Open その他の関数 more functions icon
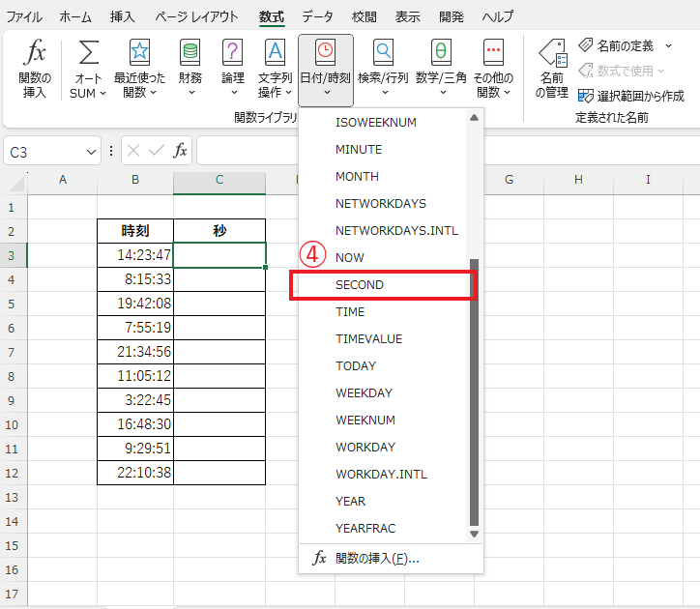Viewport: 700px width, 609px height. tap(493, 52)
